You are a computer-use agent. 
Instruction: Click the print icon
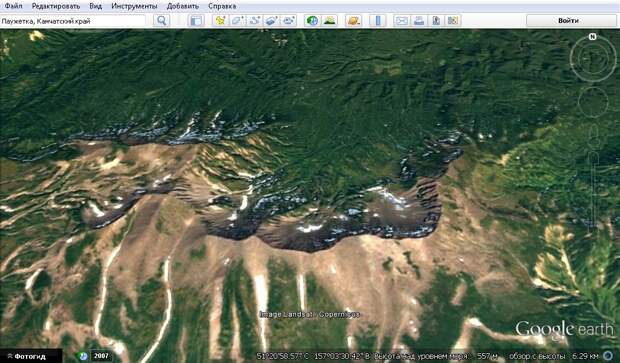coord(419,21)
